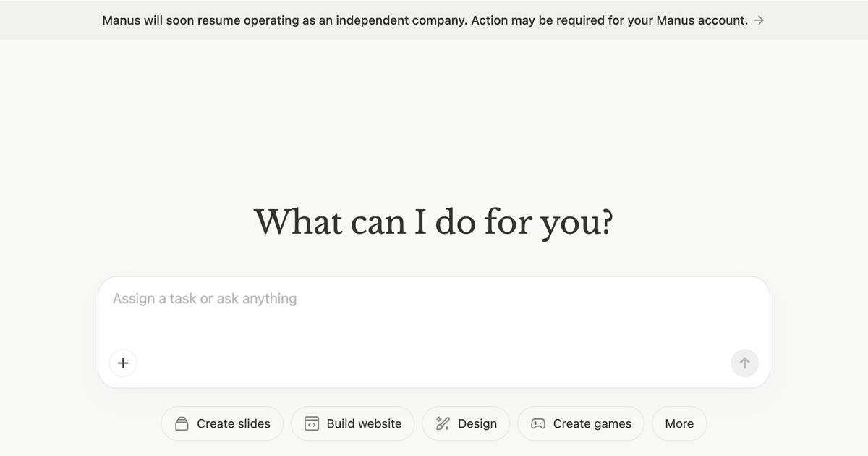Click the plus icon to add attachments
The image size is (868, 456).
pos(123,363)
